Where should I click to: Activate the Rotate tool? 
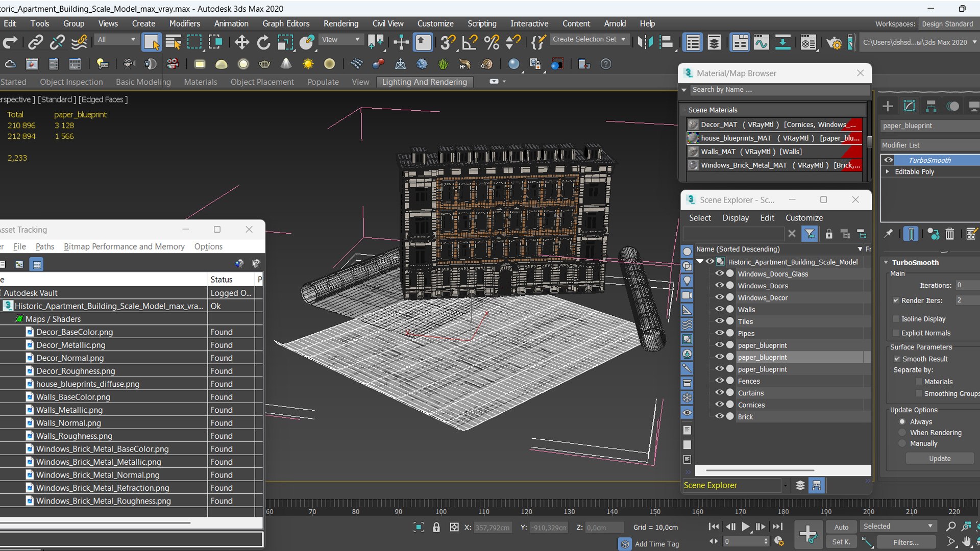263,42
